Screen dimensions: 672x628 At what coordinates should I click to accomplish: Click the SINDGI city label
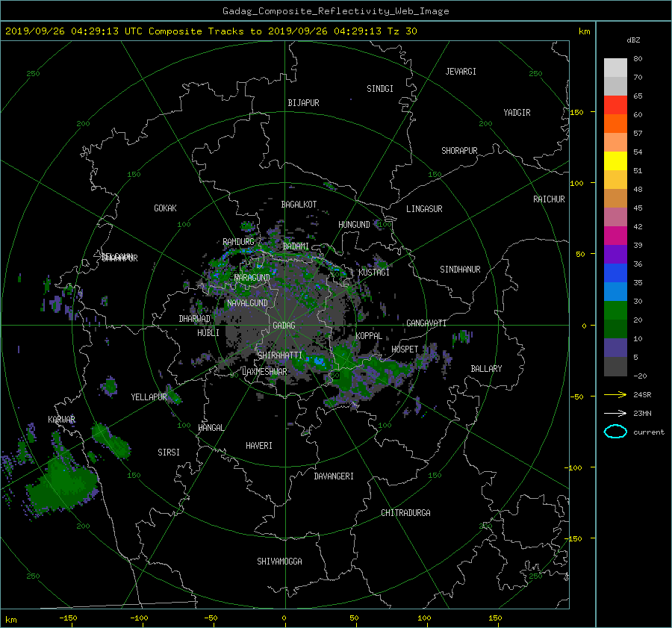(380, 89)
